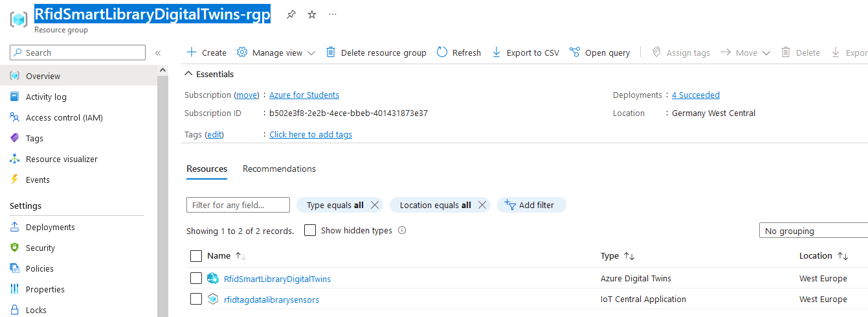Click the Policies sidebar icon
The height and width of the screenshot is (317, 868).
pos(14,268)
